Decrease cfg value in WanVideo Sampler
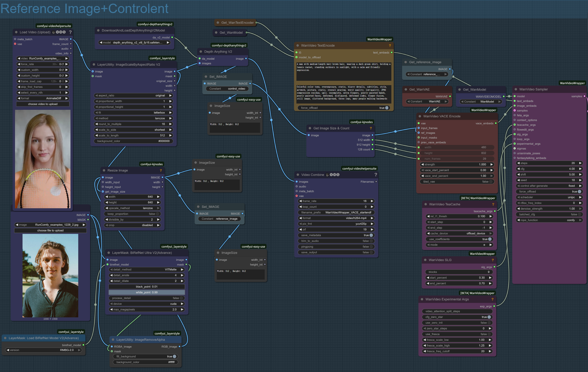Viewport: 588px width, 372px height. (518, 169)
